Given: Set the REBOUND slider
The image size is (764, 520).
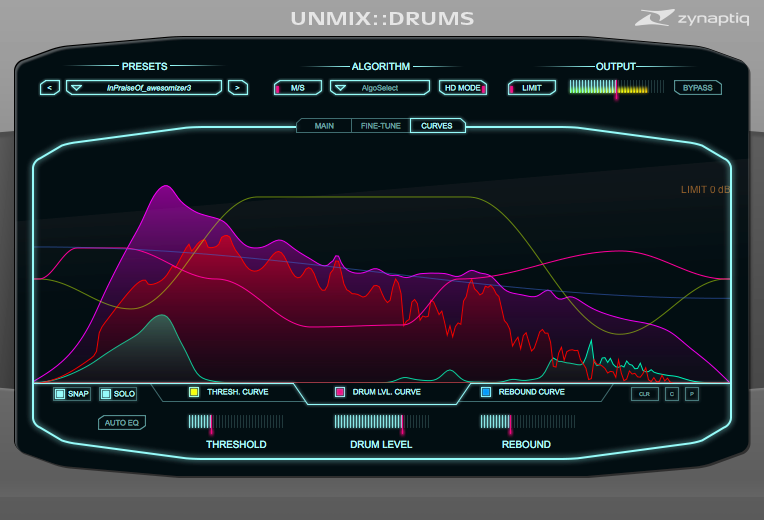Looking at the screenshot, I should [528, 422].
